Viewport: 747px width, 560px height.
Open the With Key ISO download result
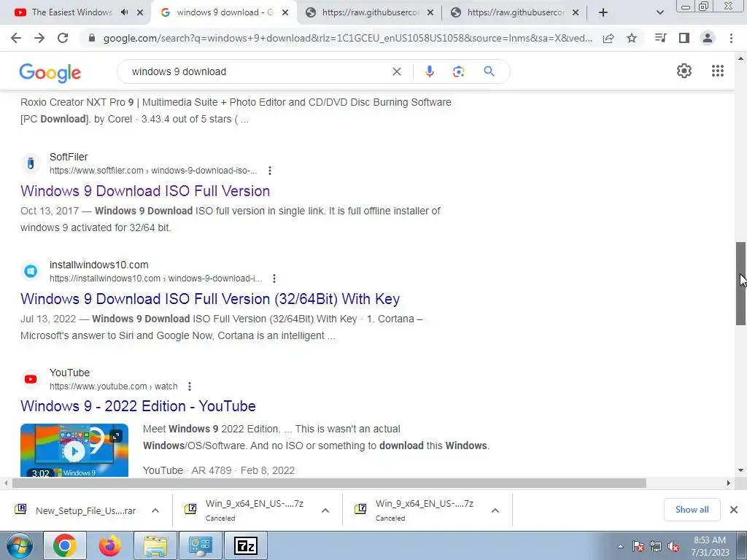coord(210,299)
